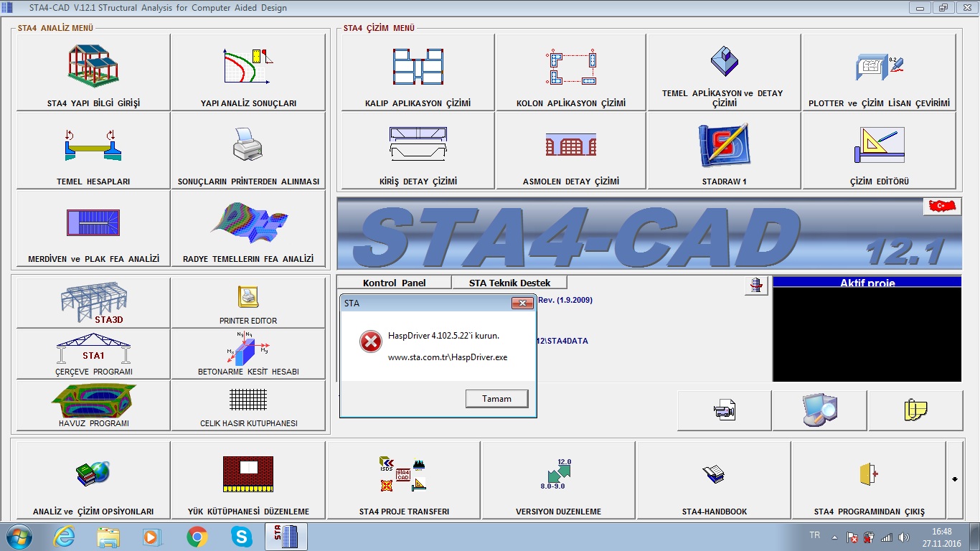The width and height of the screenshot is (980, 551).
Task: Expand the bottom toolbar arrow at right edge
Action: coord(954,479)
